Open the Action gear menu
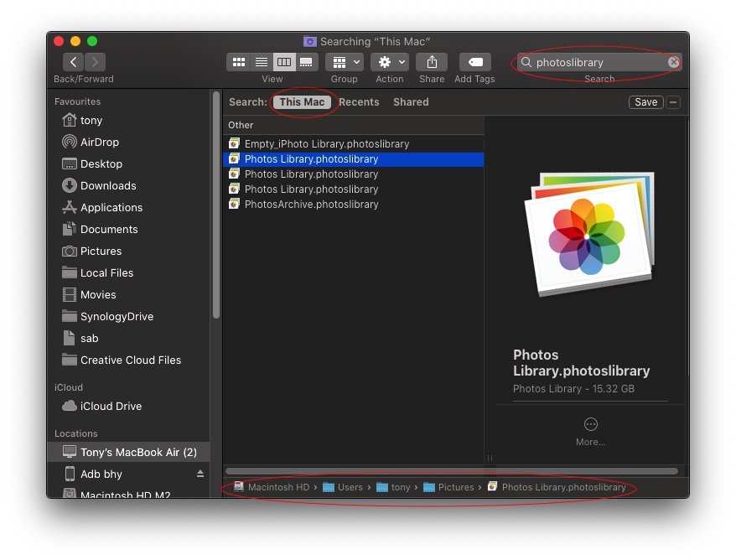The width and height of the screenshot is (736, 560). 390,62
